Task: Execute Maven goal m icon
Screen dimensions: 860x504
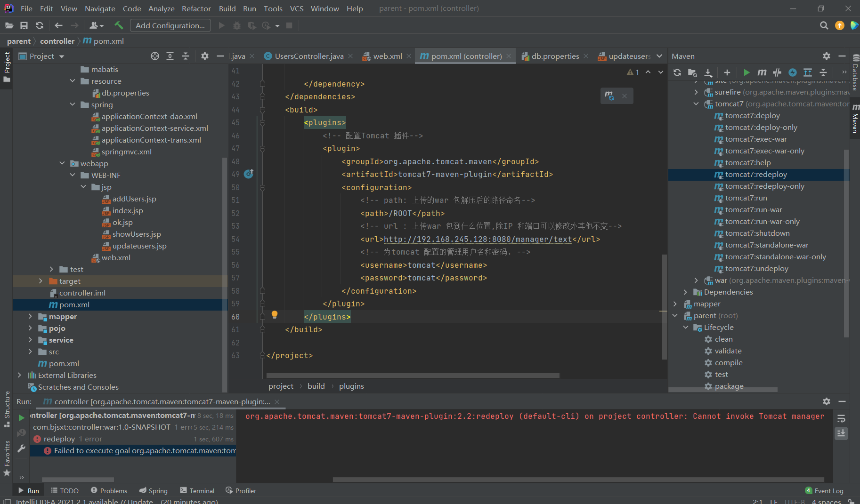Action: pyautogui.click(x=762, y=72)
